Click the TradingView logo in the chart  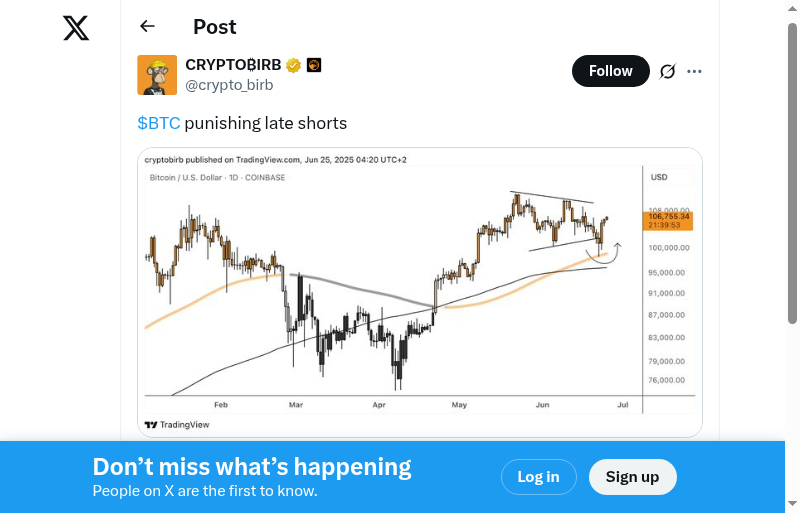[177, 425]
